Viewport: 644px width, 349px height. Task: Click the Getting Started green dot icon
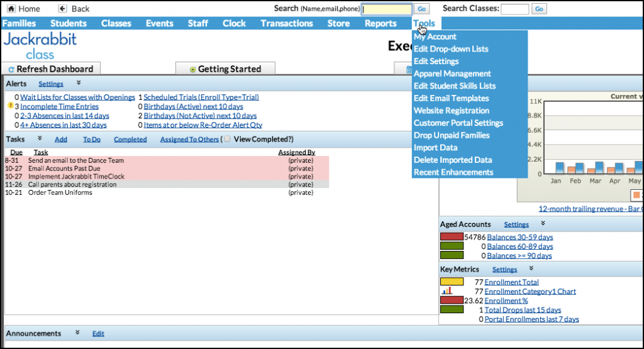pyautogui.click(x=192, y=69)
